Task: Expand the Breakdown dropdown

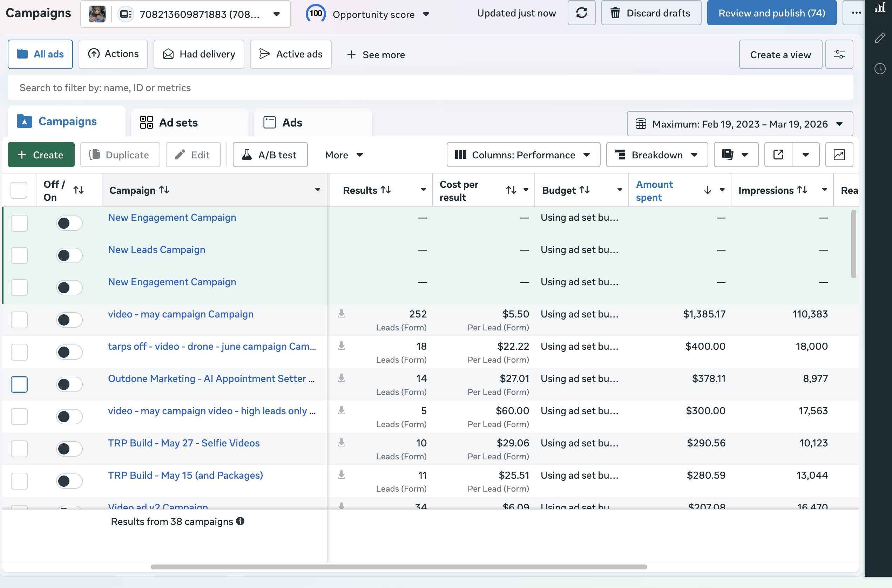Action: pos(657,155)
